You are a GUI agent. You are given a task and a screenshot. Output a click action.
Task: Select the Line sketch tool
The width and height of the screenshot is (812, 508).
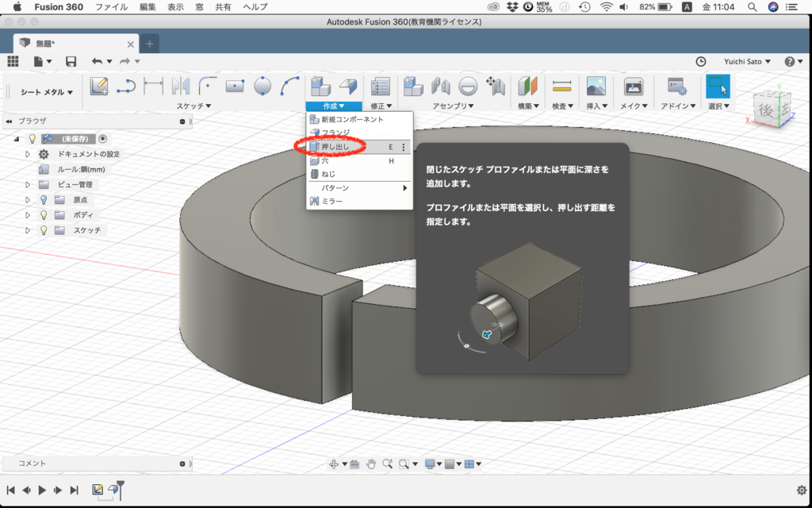126,86
